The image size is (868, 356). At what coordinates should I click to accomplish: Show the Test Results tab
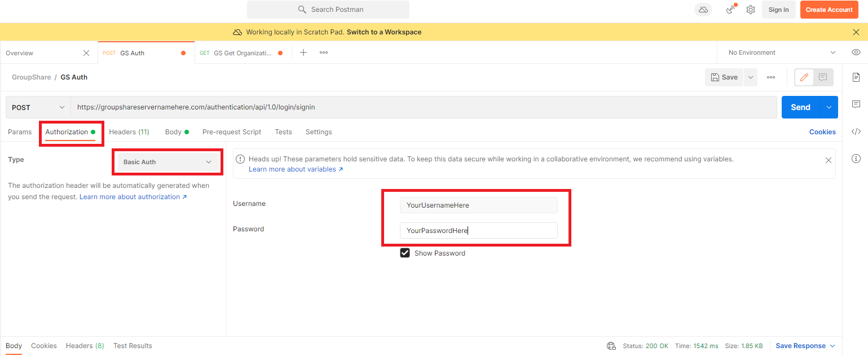pos(133,346)
